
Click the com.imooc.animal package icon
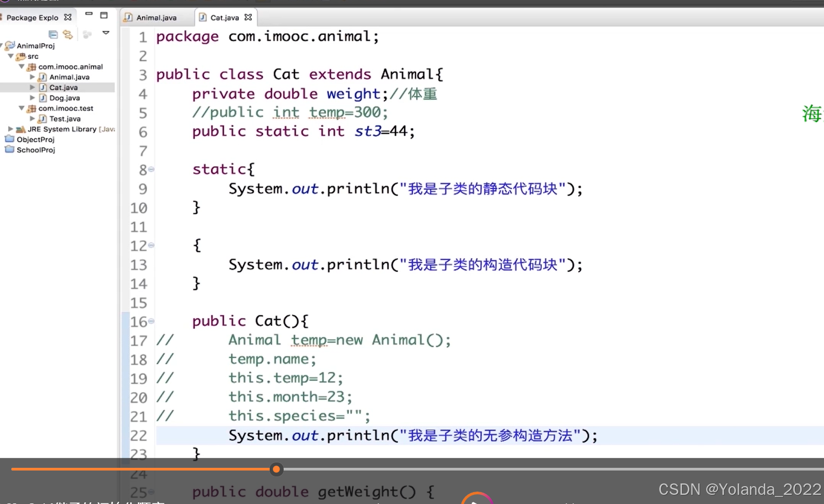(31, 66)
